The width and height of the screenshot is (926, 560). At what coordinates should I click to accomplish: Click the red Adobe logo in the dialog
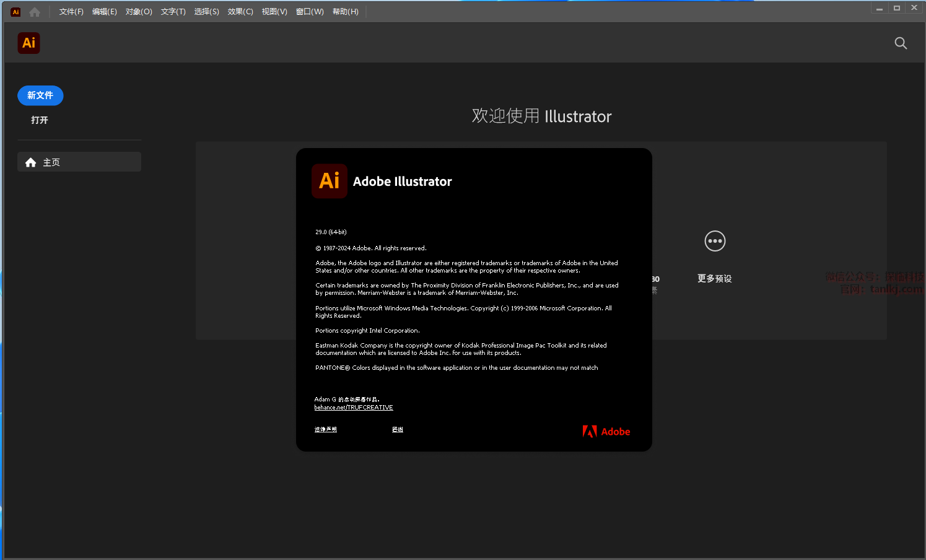point(606,431)
